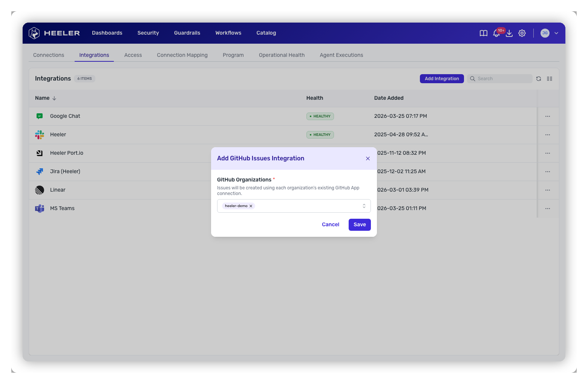Expand the user account chevron
The width and height of the screenshot is (588, 384).
coord(556,33)
